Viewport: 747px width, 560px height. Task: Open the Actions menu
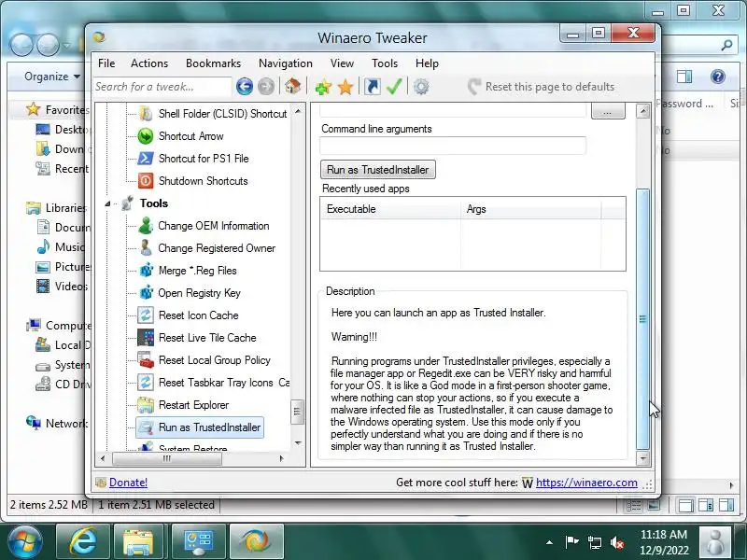click(x=149, y=63)
